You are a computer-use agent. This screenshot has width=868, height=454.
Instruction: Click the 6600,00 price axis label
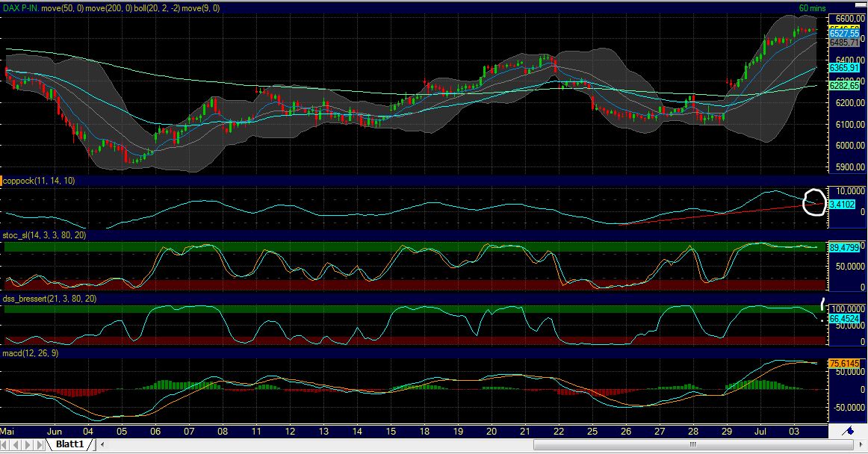850,18
